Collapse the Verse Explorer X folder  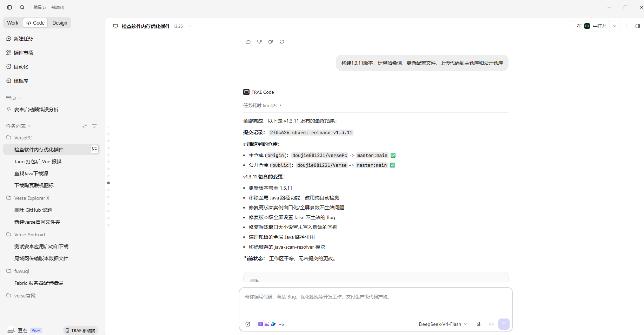coord(32,198)
